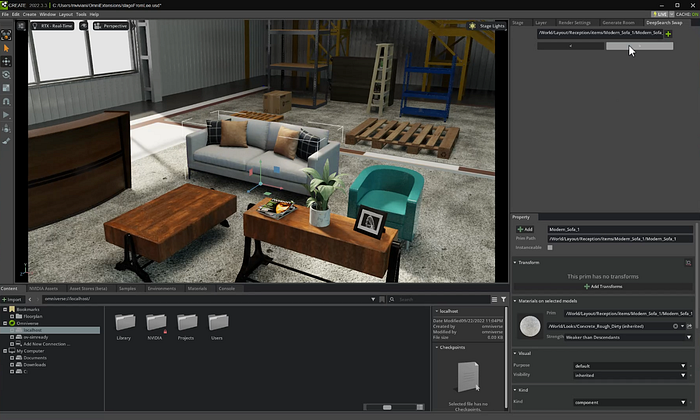Choose the Scale gizmo tool
The width and height of the screenshot is (700, 420).
(x=6, y=88)
